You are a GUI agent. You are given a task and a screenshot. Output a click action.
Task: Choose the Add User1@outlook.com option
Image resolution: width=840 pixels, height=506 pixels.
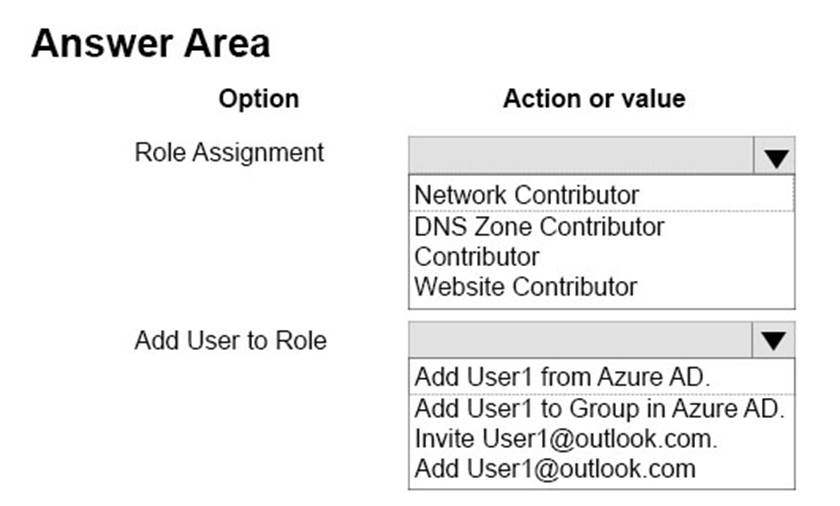point(554,468)
